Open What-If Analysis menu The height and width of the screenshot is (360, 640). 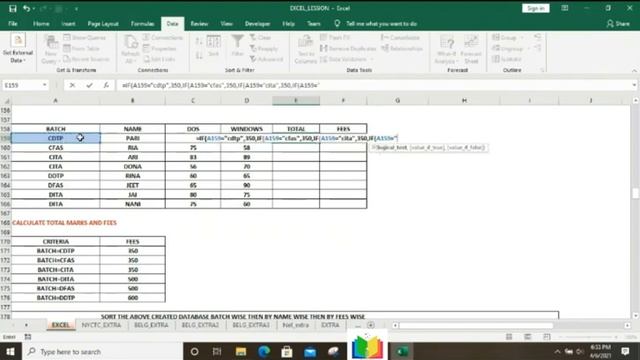pyautogui.click(x=447, y=49)
